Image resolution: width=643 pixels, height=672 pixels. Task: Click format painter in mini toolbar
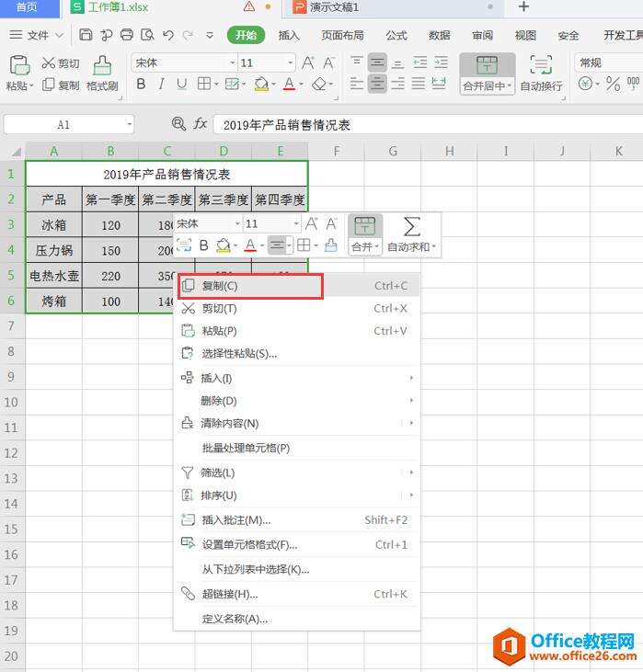pos(331,245)
